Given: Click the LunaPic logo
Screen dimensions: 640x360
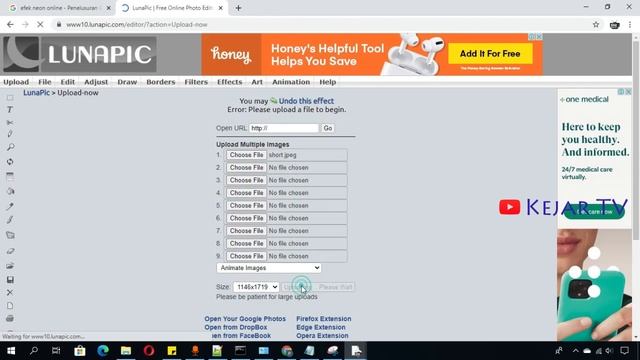Looking at the screenshot, I should pos(80,54).
